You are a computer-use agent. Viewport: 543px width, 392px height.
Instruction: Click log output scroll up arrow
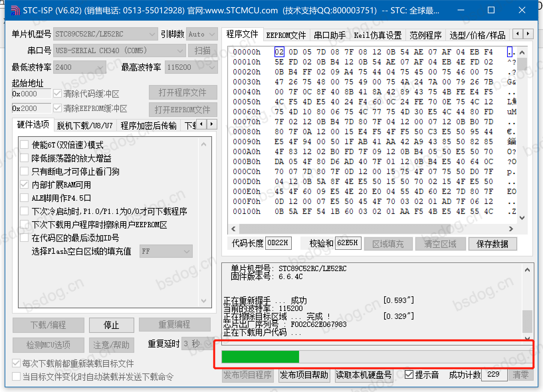(527, 270)
